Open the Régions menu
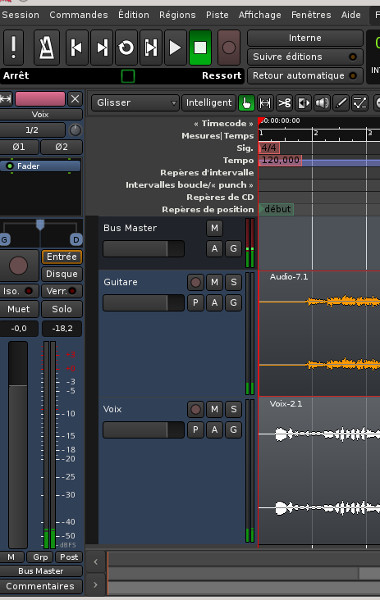 pyautogui.click(x=177, y=15)
